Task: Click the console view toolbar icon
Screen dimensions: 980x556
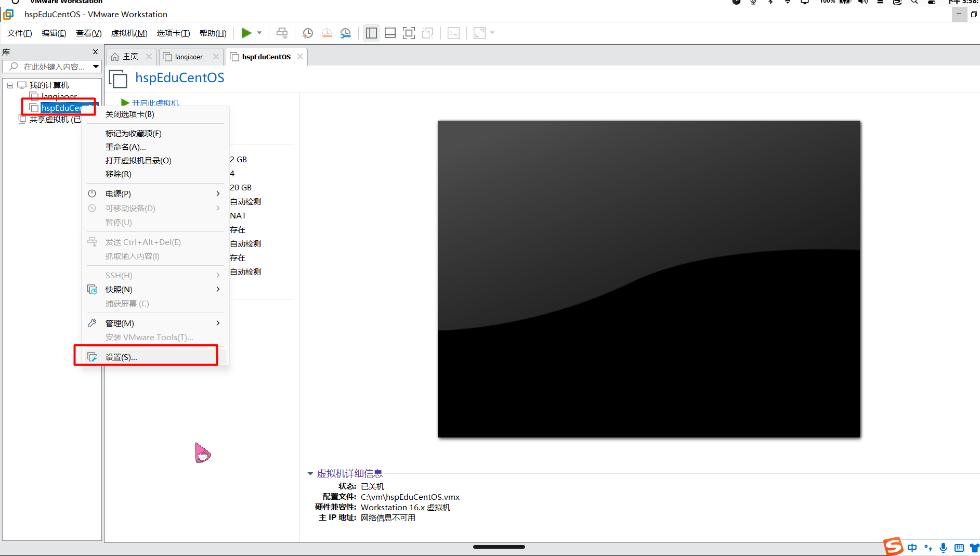Action: tap(453, 33)
